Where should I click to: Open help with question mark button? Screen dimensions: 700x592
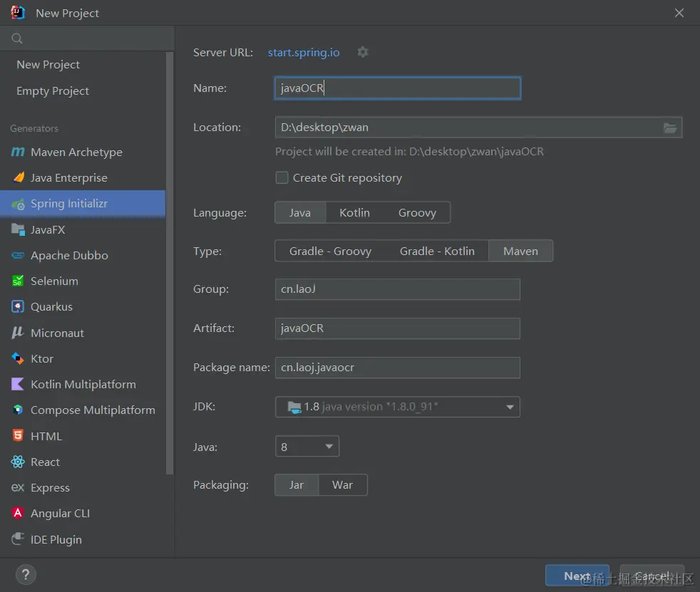tap(26, 575)
